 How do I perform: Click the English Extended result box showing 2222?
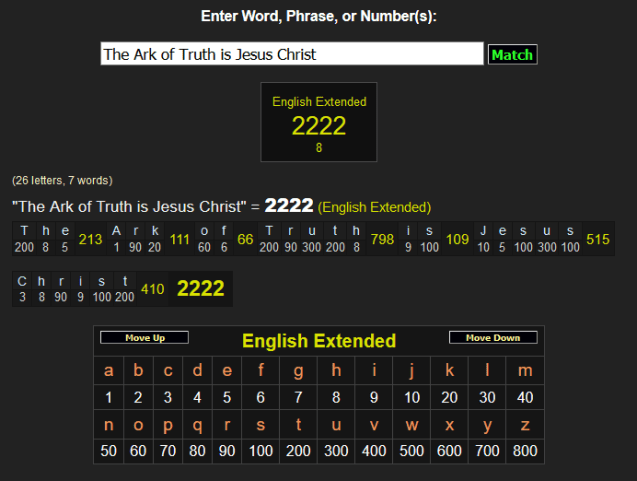click(x=319, y=122)
